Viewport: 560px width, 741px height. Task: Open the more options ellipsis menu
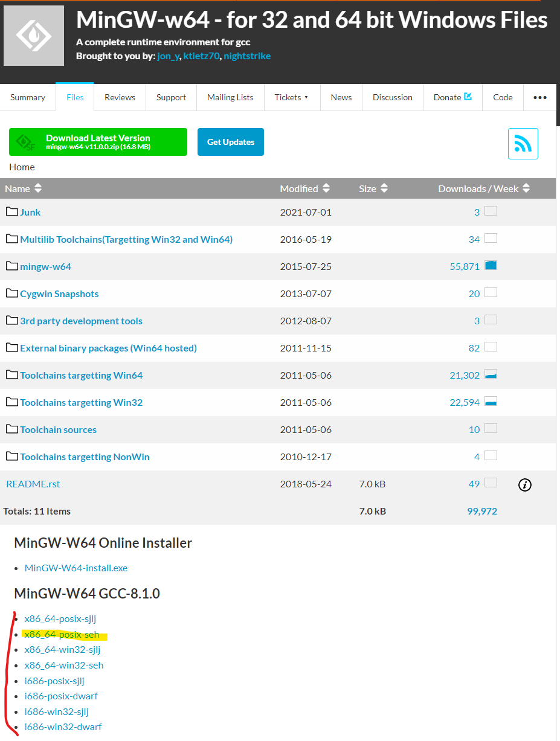(x=540, y=97)
